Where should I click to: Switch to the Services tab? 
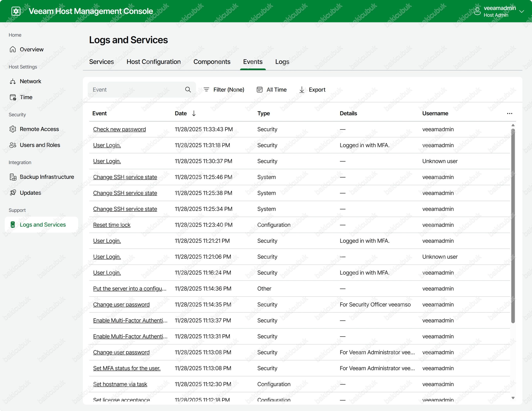coord(101,62)
